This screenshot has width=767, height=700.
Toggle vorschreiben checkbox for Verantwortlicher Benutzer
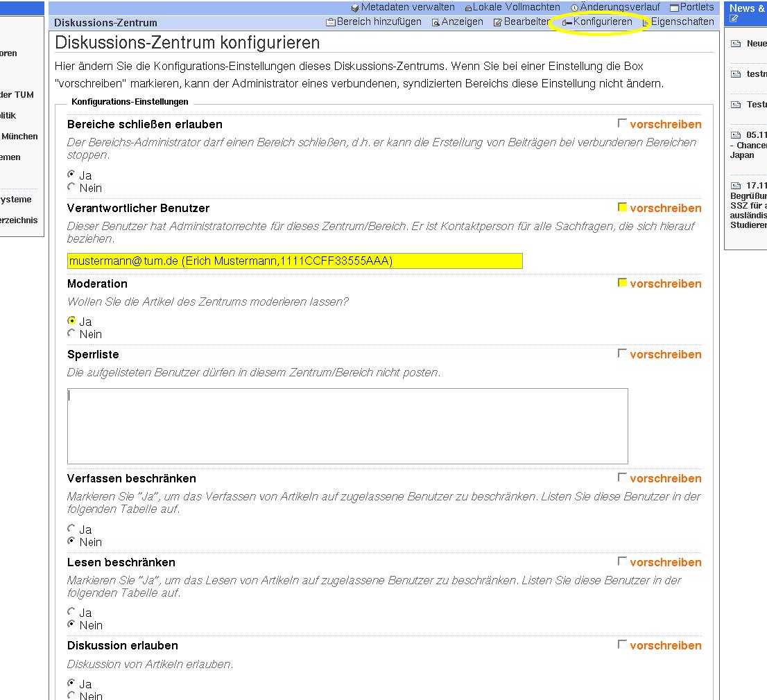622,207
